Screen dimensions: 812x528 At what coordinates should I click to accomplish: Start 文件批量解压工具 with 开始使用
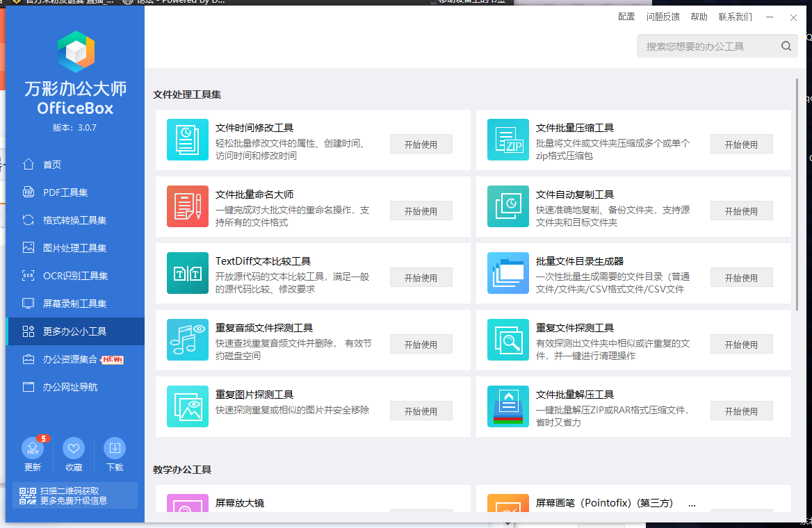click(x=741, y=411)
